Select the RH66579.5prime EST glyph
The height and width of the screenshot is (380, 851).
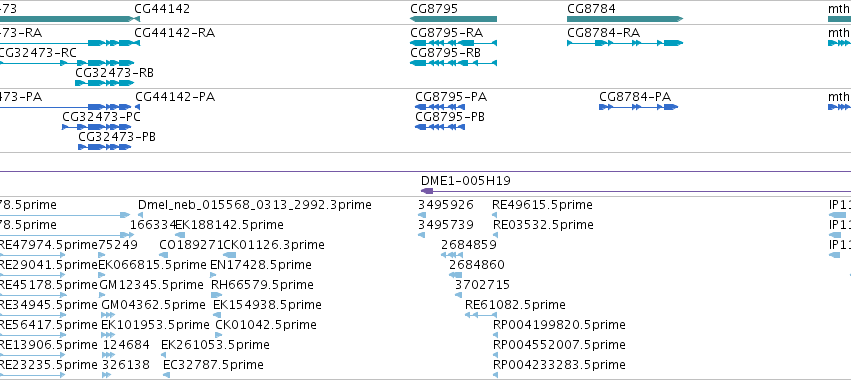216,295
